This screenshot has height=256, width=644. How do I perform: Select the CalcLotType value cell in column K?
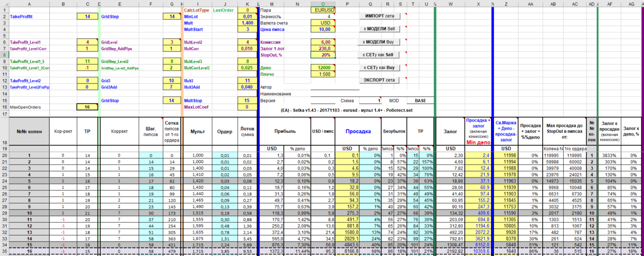click(247, 10)
